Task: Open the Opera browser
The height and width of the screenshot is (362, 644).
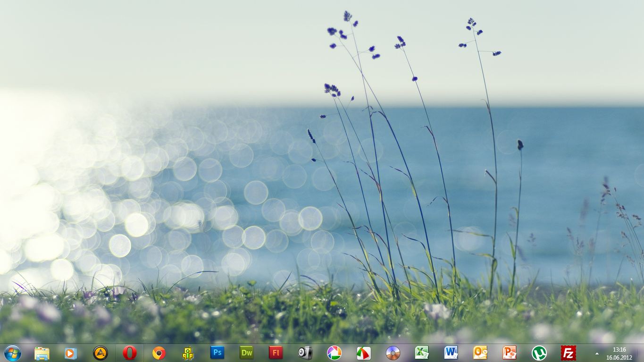Action: point(130,353)
